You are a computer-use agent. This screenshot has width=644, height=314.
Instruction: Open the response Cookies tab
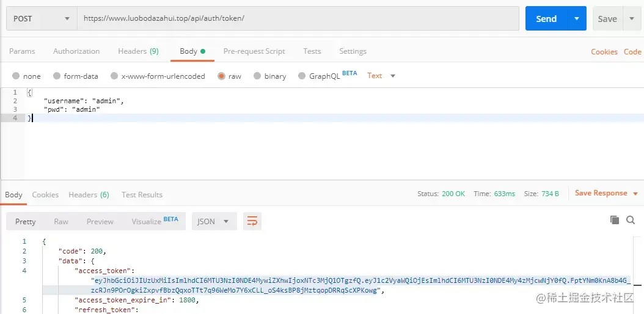(45, 194)
